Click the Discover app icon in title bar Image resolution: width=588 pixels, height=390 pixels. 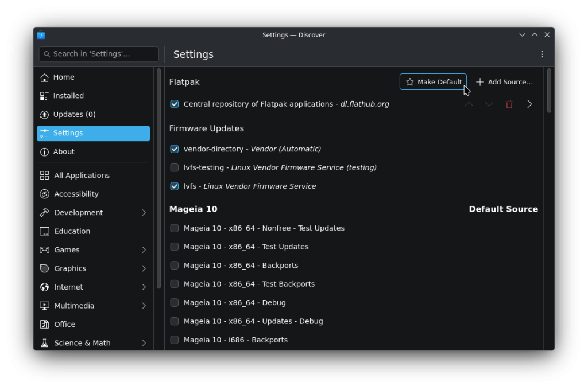coord(41,35)
